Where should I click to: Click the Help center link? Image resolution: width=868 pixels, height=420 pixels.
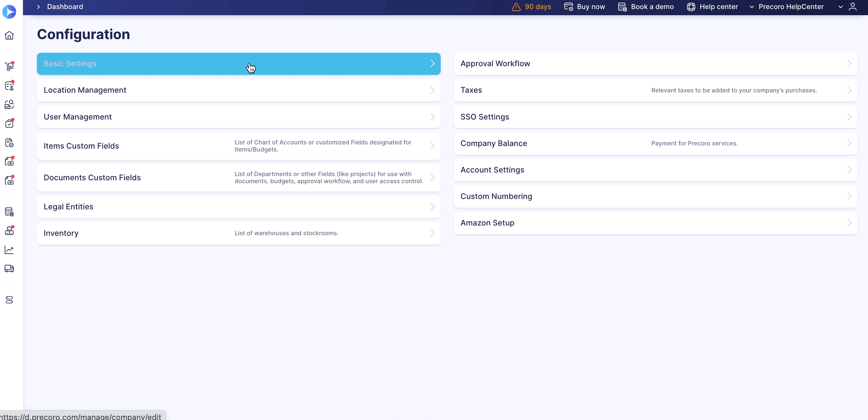[x=718, y=7]
